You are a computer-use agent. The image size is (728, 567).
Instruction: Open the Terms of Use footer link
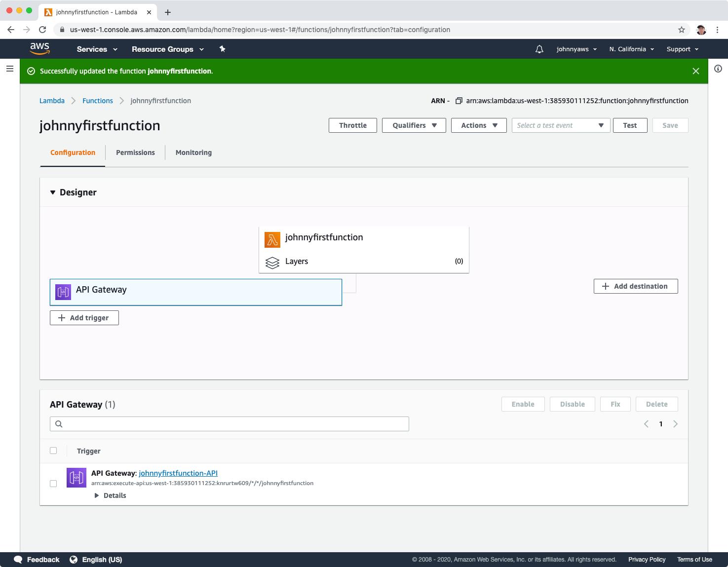point(694,560)
